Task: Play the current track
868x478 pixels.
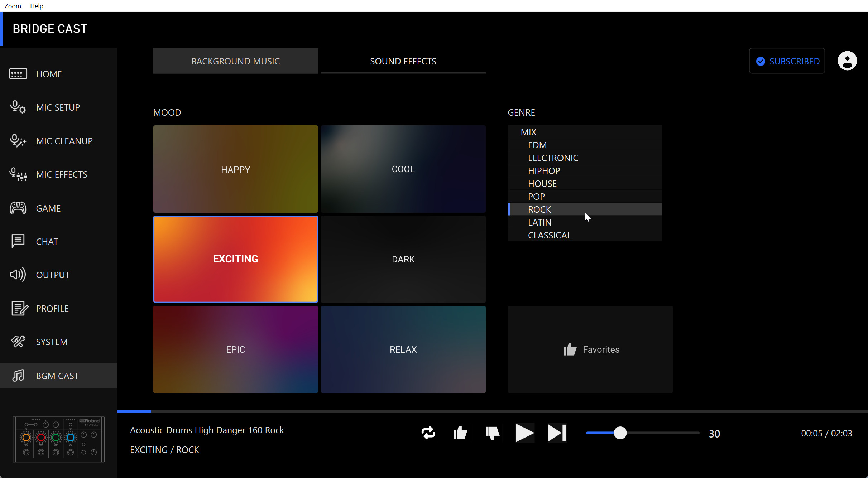Action: click(525, 433)
